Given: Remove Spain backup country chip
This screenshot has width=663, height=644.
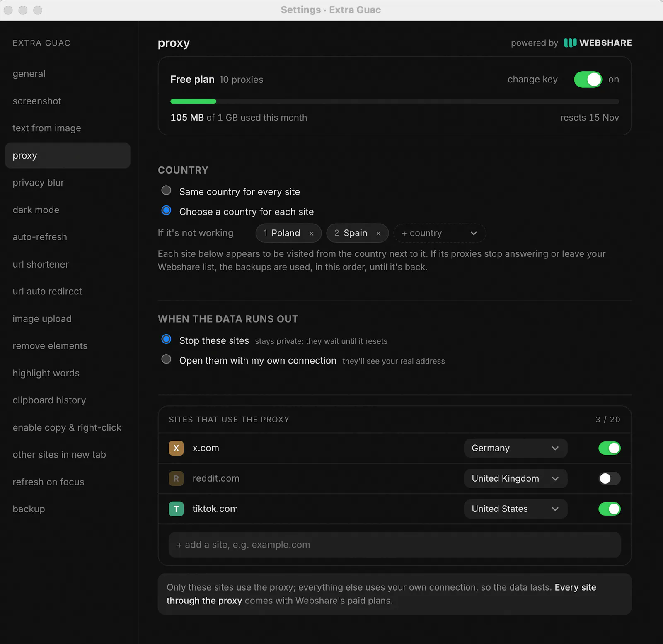Looking at the screenshot, I should [378, 234].
